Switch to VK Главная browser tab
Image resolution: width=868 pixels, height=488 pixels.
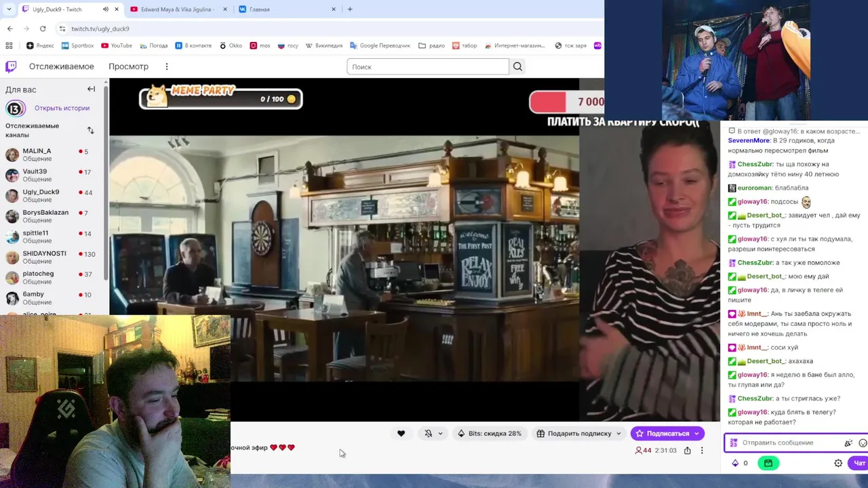[x=286, y=9]
